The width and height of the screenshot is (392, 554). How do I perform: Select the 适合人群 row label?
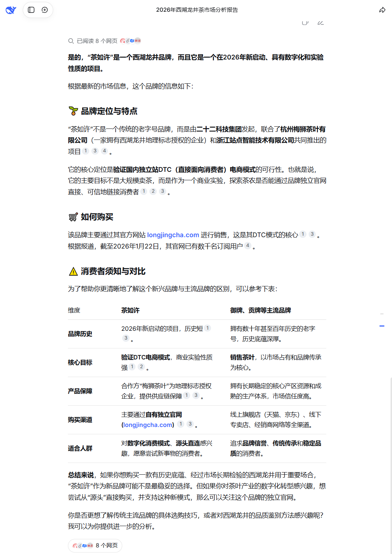click(80, 449)
